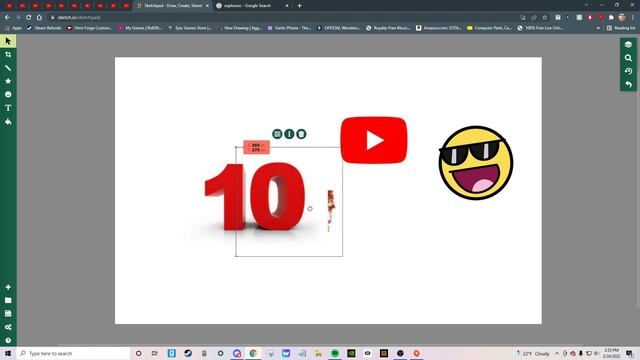
Task: Click the plus New icon in sidebar
Action: 8,287
